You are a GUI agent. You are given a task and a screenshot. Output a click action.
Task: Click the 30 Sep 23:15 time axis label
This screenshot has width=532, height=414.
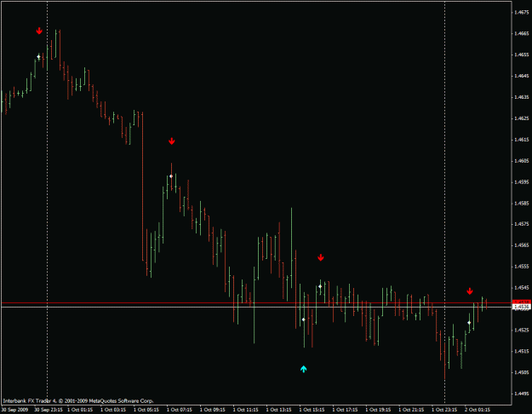click(49, 410)
